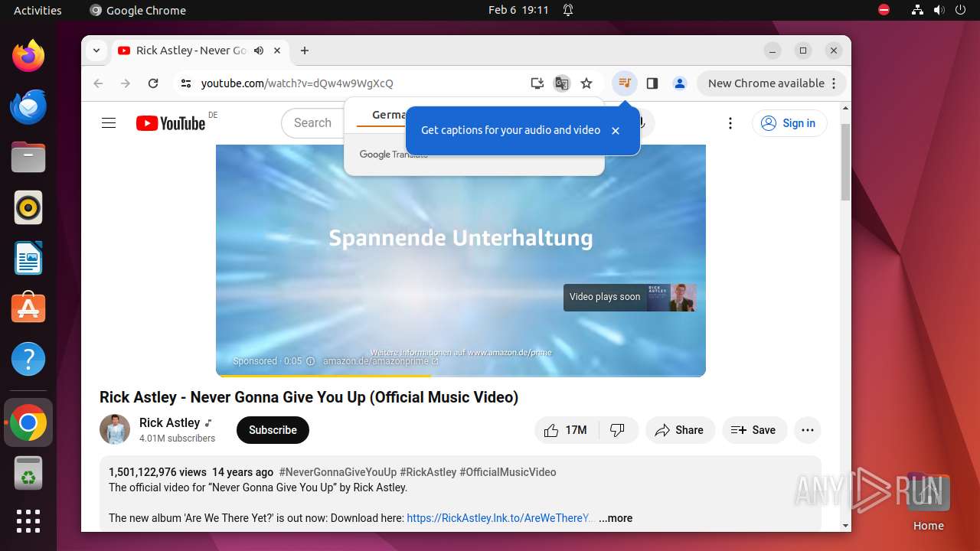The width and height of the screenshot is (980, 551).
Task: Dislike this video
Action: click(x=618, y=430)
